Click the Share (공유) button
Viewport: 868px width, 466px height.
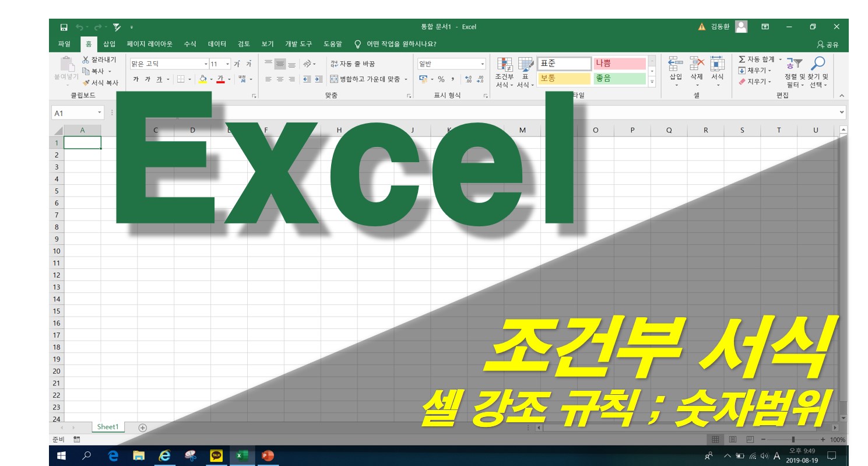click(x=828, y=44)
